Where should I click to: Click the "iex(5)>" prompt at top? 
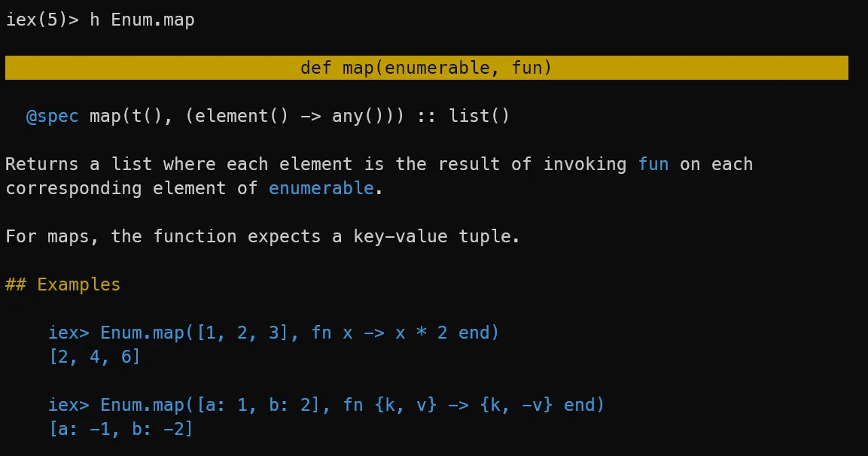click(x=42, y=20)
